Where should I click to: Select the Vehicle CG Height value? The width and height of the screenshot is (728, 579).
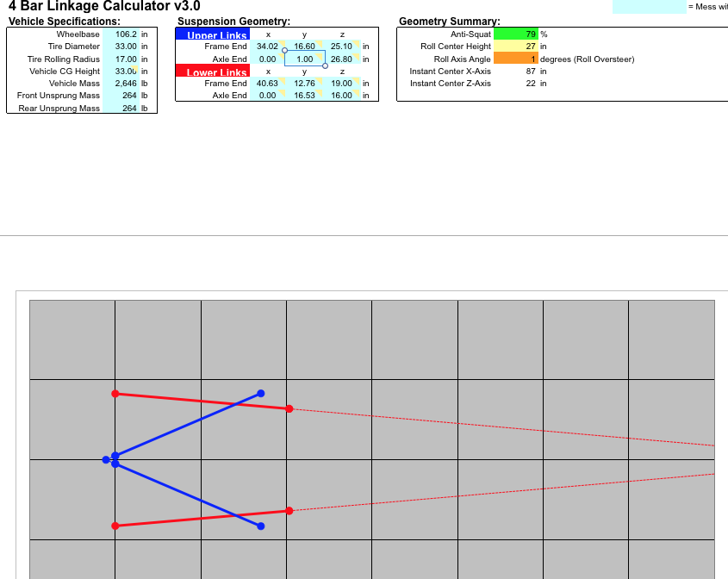coord(121,72)
